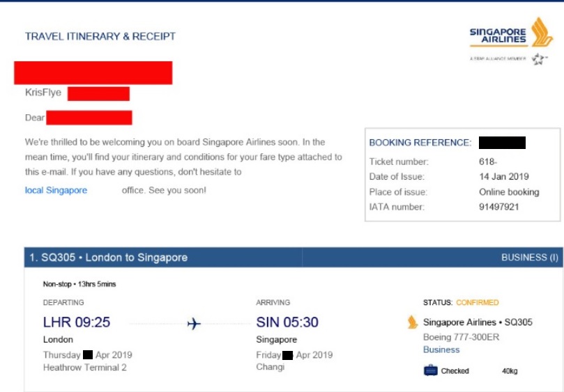This screenshot has width=564, height=392.
Task: Click the checked baggage suitcase icon
Action: [430, 370]
